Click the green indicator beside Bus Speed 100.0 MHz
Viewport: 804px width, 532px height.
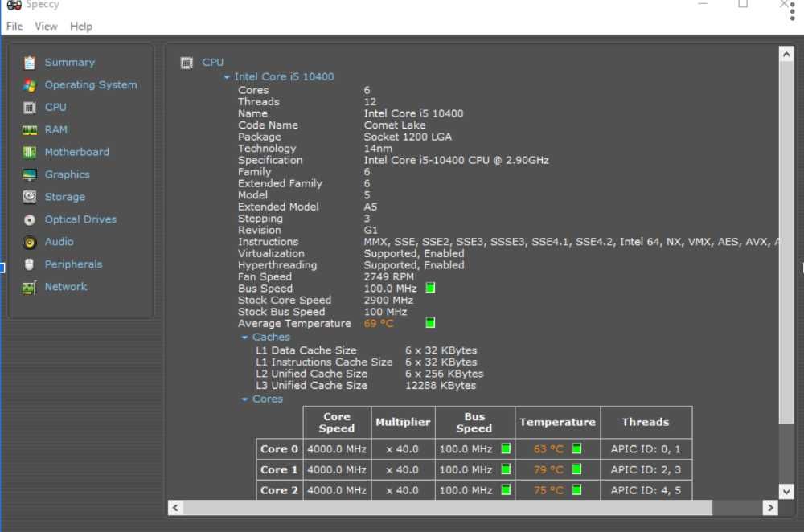[x=430, y=288]
